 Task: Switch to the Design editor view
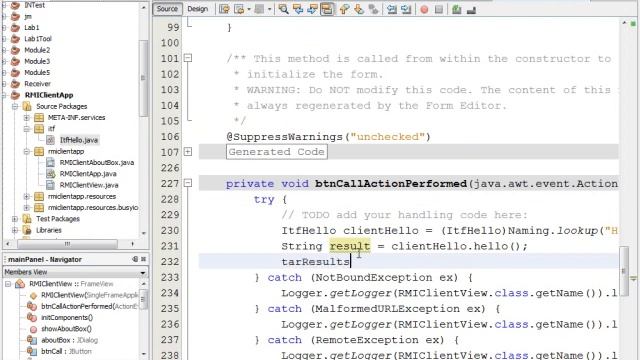tap(198, 9)
